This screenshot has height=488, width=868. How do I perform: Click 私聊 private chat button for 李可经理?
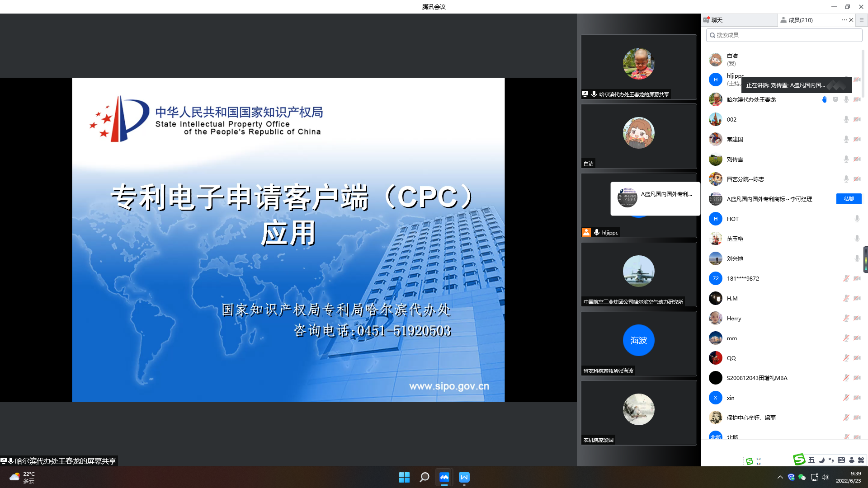pos(849,199)
